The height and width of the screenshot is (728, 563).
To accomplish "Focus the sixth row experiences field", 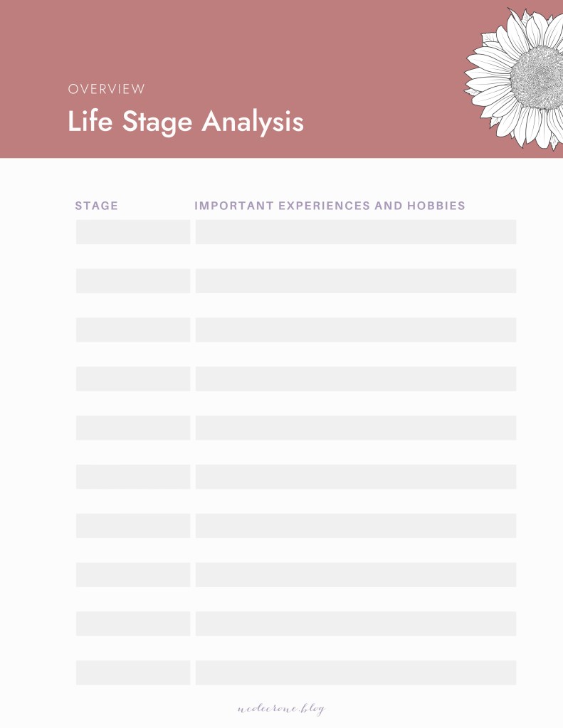I will (356, 477).
